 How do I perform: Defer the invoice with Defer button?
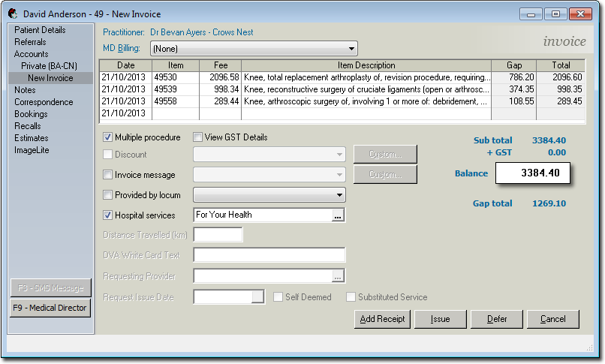pos(496,319)
